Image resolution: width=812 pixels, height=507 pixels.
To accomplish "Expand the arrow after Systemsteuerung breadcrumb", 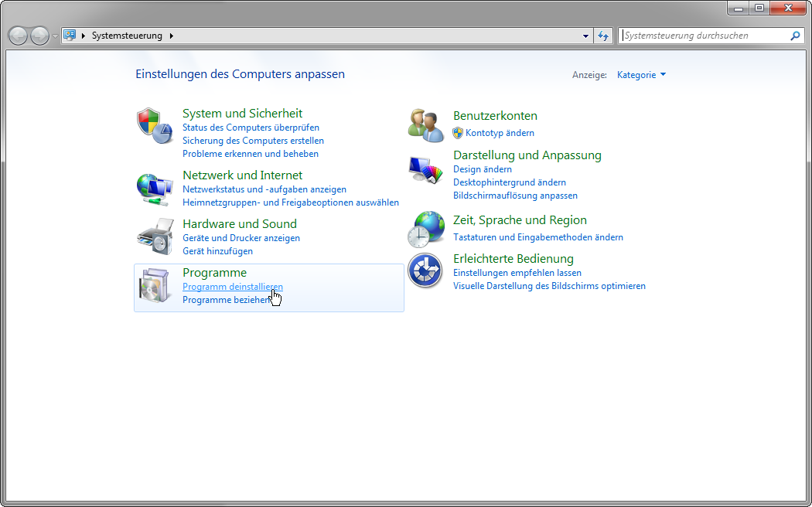I will [171, 36].
